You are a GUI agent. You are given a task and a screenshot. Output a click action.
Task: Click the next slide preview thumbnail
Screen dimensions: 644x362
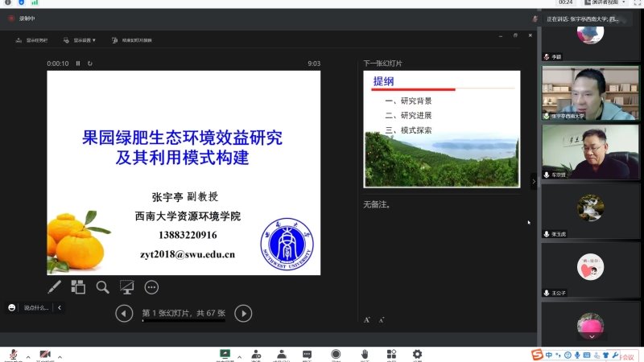[x=441, y=129]
